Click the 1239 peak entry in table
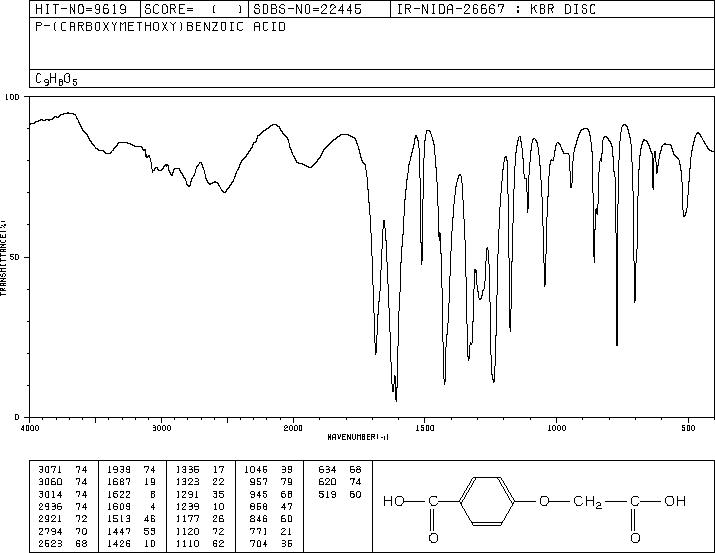This screenshot has height=553, width=715. [x=200, y=506]
